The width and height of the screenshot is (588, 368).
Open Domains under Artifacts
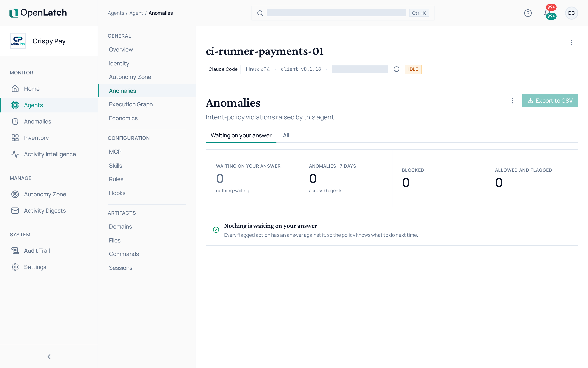pyautogui.click(x=147, y=226)
